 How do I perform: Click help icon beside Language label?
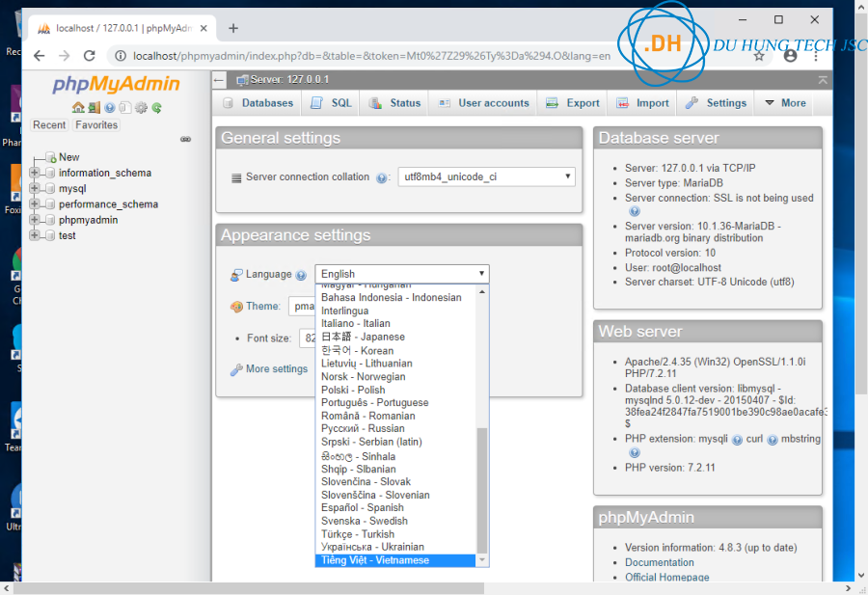click(301, 275)
